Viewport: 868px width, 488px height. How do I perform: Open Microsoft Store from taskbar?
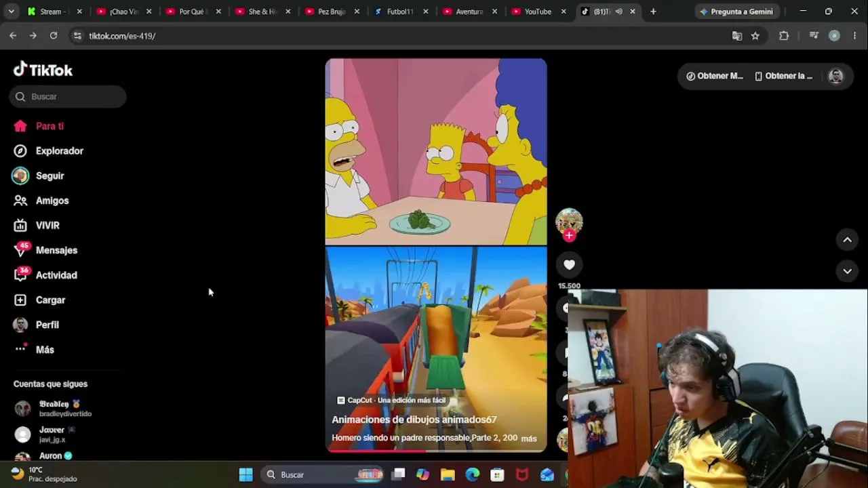point(498,474)
